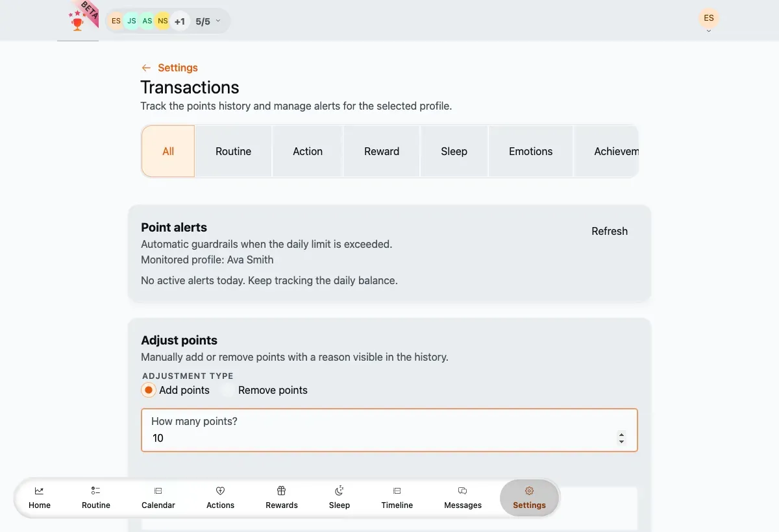
Task: Switch to the Routine filter tab
Action: pos(234,151)
